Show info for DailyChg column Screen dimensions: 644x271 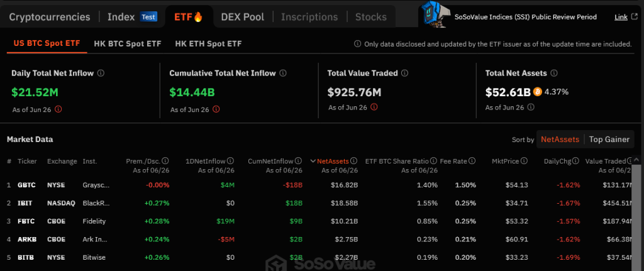[x=576, y=161]
